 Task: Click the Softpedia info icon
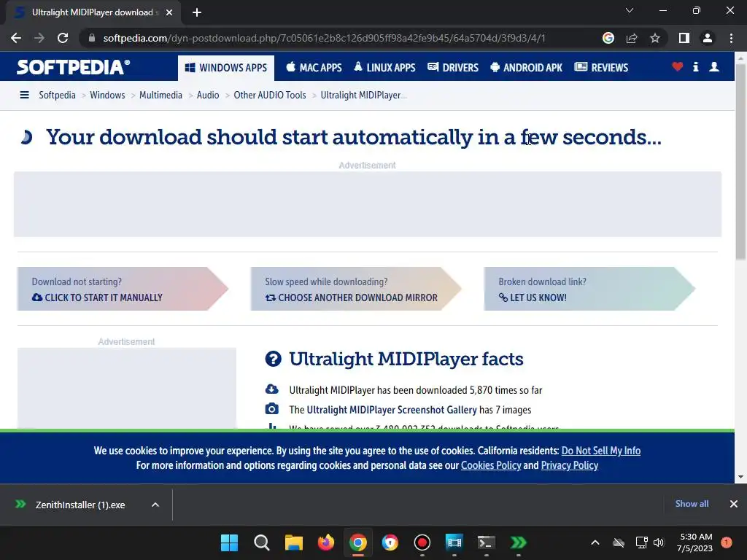695,66
